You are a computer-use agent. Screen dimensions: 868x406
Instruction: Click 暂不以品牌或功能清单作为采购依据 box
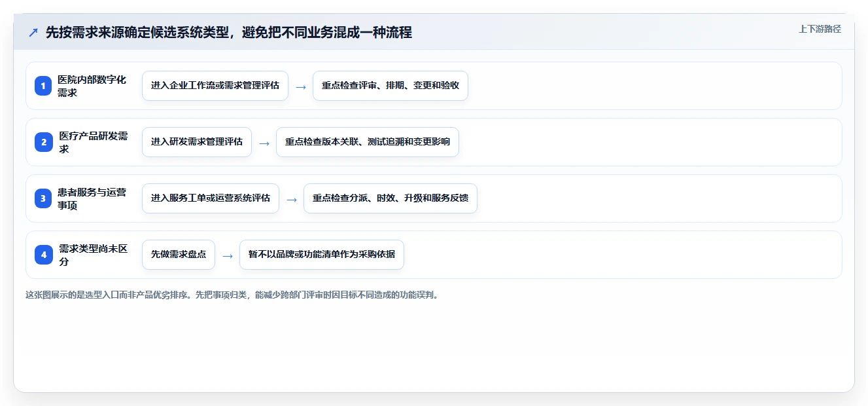click(322, 255)
